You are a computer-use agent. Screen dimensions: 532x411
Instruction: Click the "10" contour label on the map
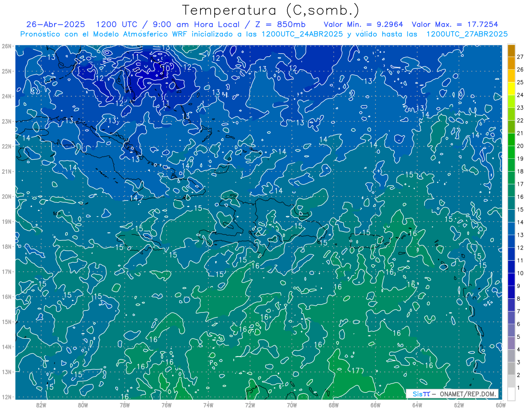click(x=165, y=68)
